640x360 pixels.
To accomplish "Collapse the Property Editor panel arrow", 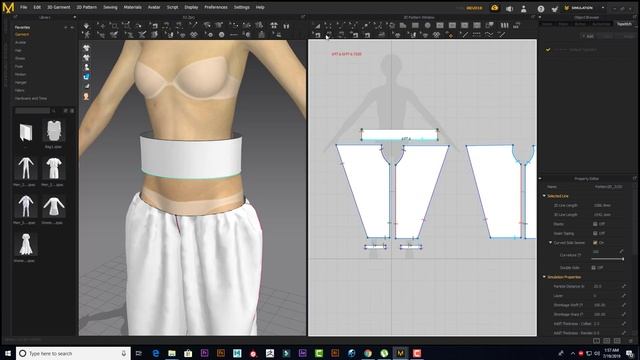I will 540,179.
